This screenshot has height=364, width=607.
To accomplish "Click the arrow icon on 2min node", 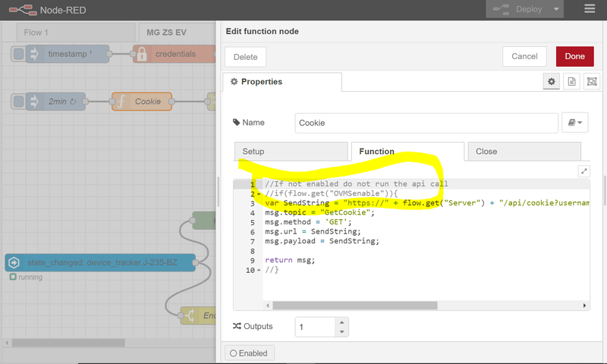I will coord(34,102).
